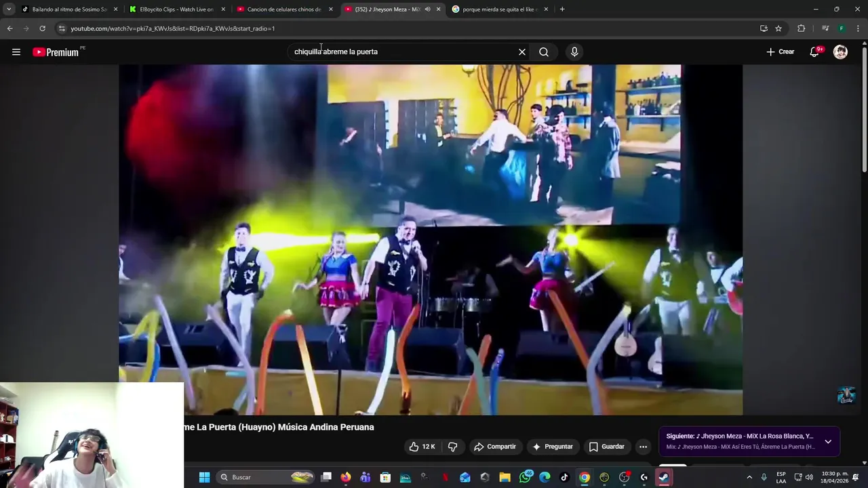Switch to ElBoycito Clips Kick tab

pyautogui.click(x=176, y=9)
